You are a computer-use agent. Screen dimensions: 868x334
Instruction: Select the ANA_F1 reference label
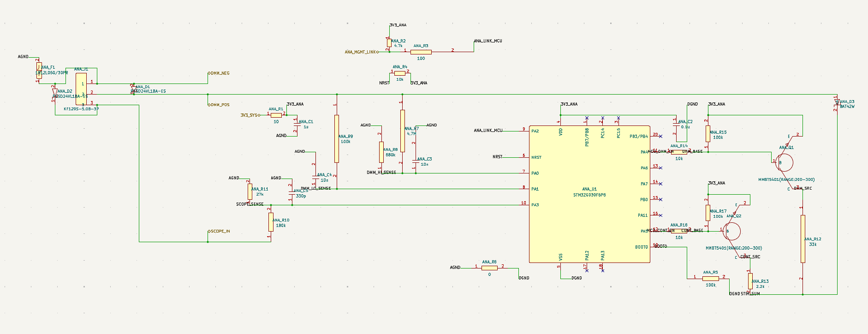[48, 67]
